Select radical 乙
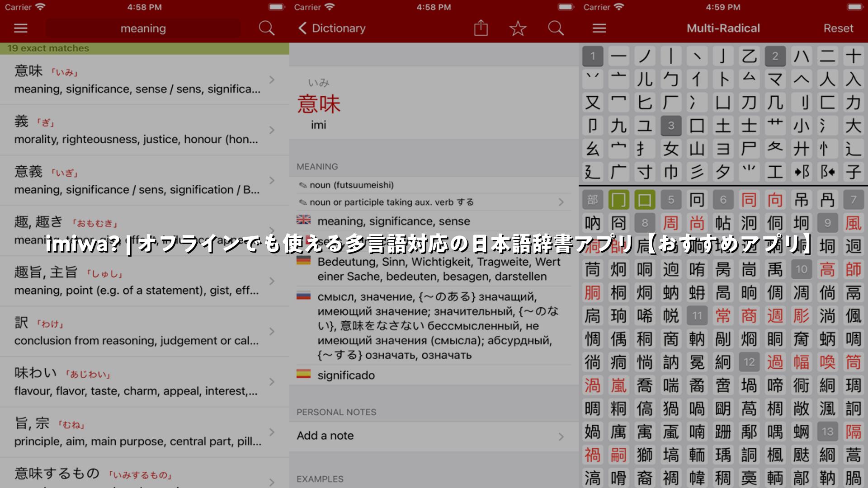 tap(749, 56)
